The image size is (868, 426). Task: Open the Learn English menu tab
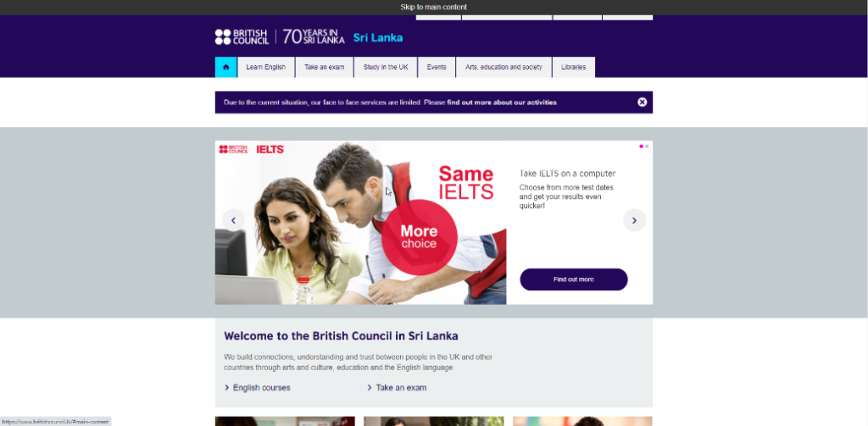click(x=265, y=67)
